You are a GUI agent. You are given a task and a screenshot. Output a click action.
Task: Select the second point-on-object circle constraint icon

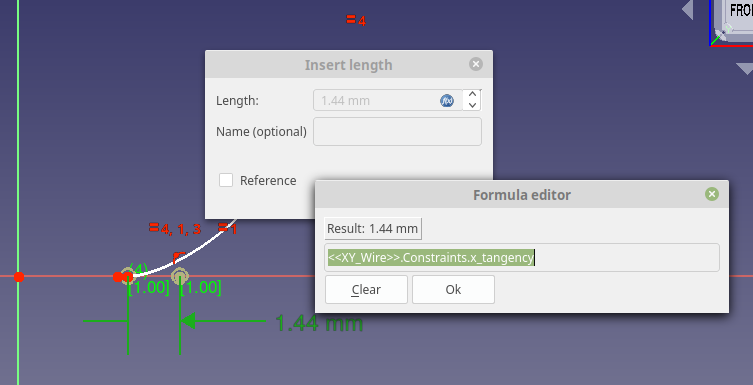[180, 276]
